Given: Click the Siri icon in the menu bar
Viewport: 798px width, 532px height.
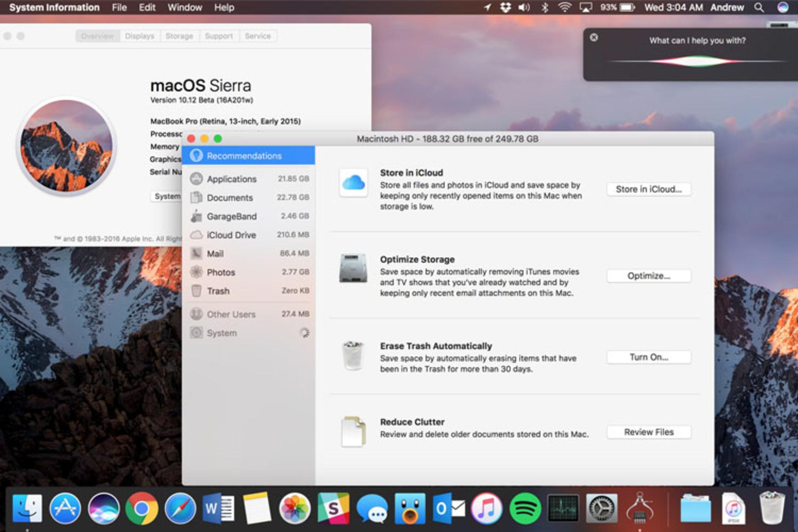Looking at the screenshot, I should 783,7.
